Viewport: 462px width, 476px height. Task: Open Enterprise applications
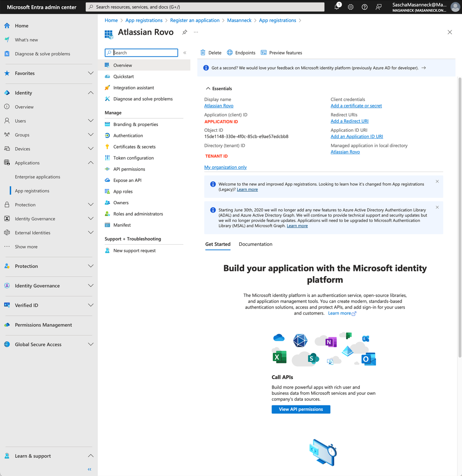[38, 177]
